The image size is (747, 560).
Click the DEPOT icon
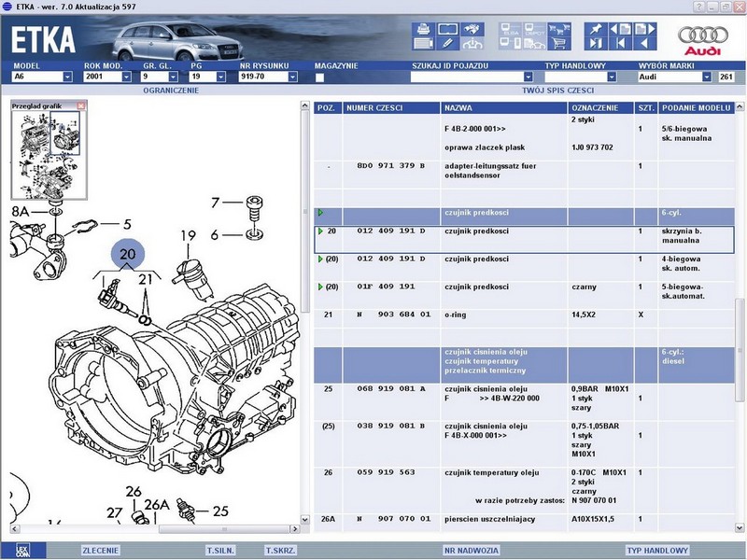(x=534, y=30)
